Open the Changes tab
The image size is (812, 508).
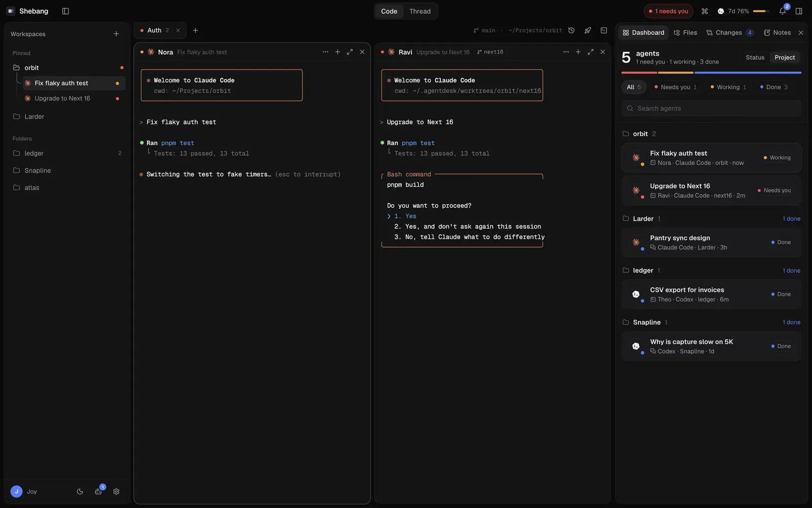tap(729, 33)
